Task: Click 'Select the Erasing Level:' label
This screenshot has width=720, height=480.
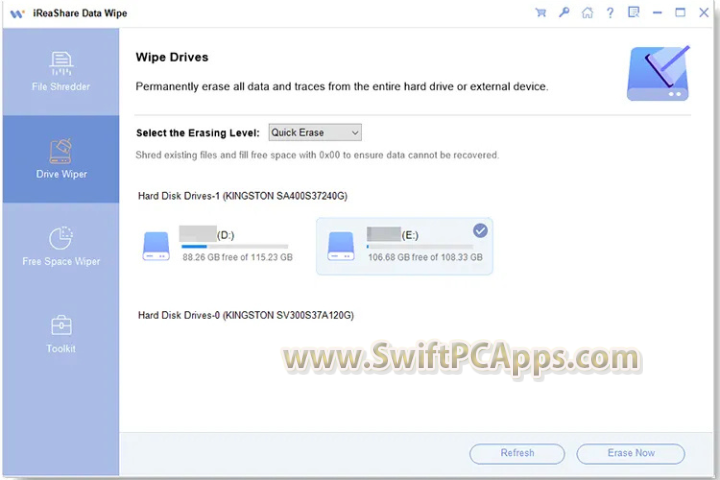Action: [197, 133]
